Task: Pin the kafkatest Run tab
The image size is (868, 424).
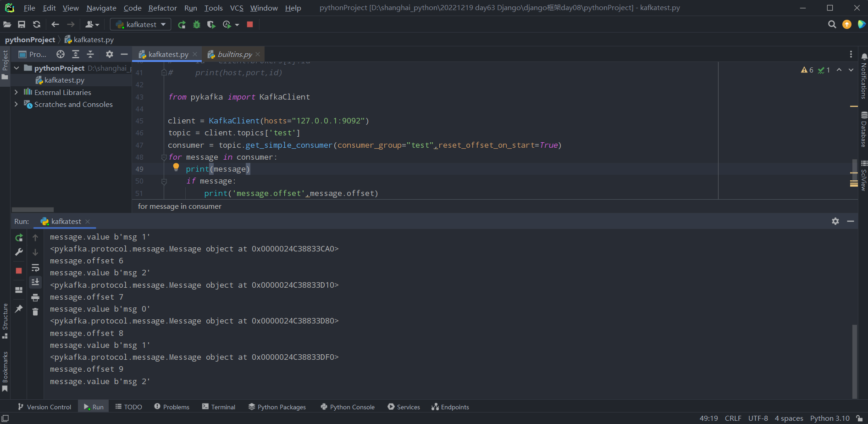Action: 19,309
